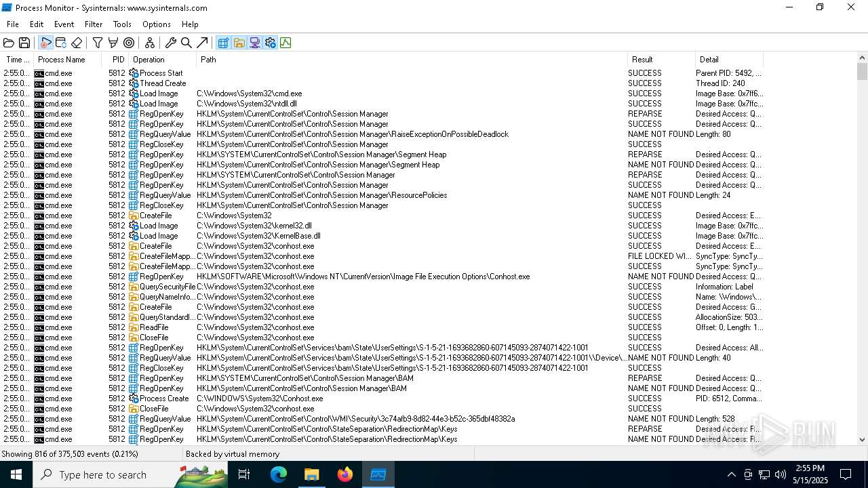Open the Filter menu
The height and width of the screenshot is (488, 868).
tap(94, 24)
